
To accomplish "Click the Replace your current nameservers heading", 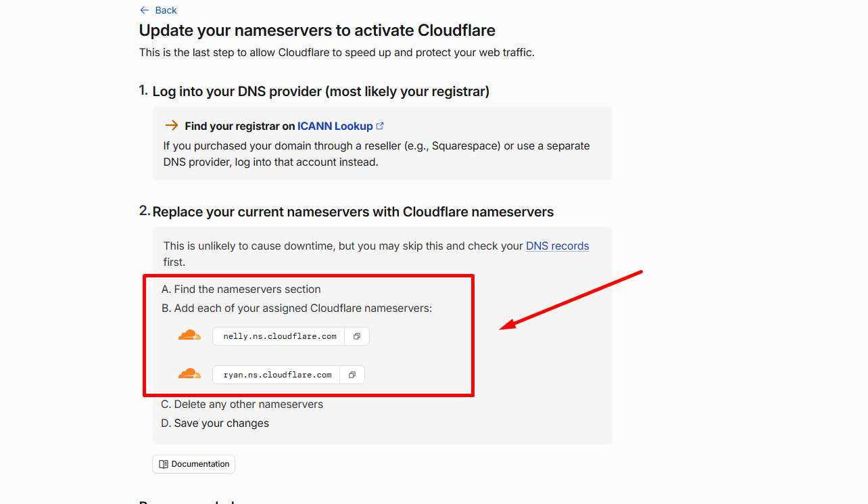I will pos(353,212).
